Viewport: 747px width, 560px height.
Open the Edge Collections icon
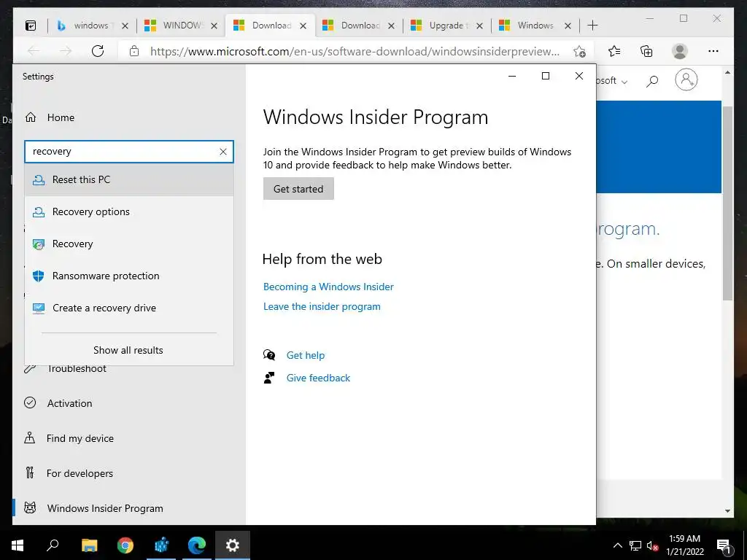(646, 51)
